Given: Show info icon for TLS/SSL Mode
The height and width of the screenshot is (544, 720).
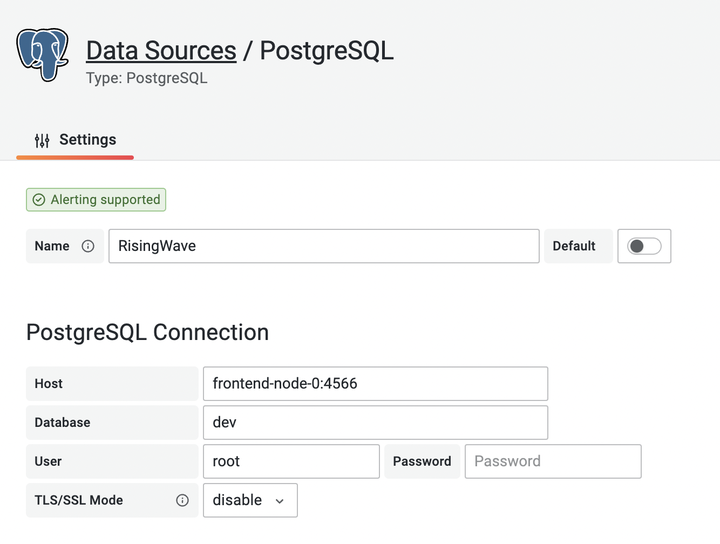Looking at the screenshot, I should [182, 500].
